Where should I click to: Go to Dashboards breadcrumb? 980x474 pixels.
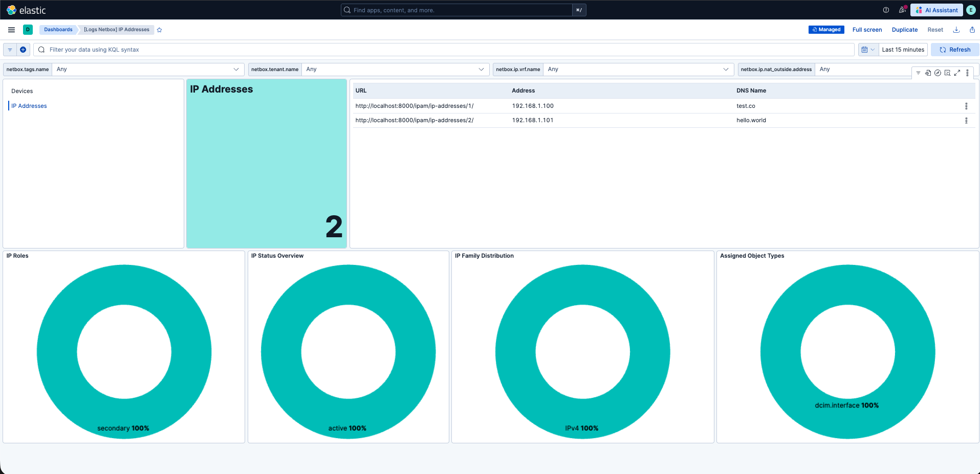(58, 30)
